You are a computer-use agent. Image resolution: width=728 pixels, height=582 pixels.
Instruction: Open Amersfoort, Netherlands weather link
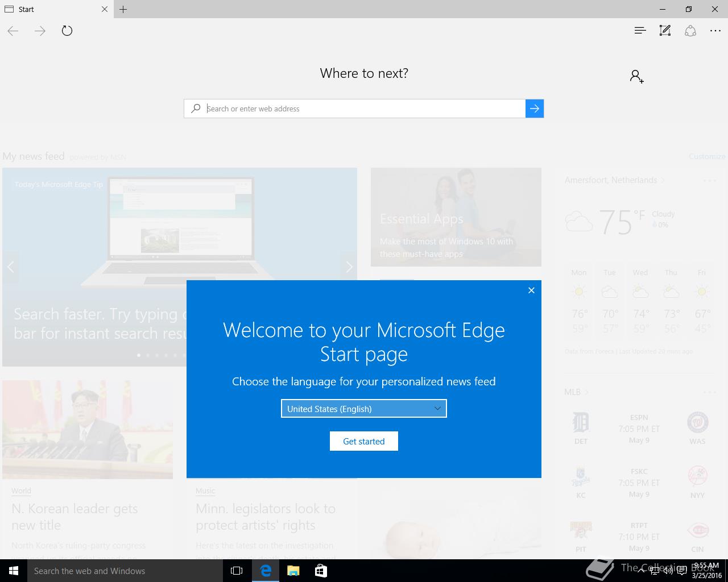click(614, 180)
